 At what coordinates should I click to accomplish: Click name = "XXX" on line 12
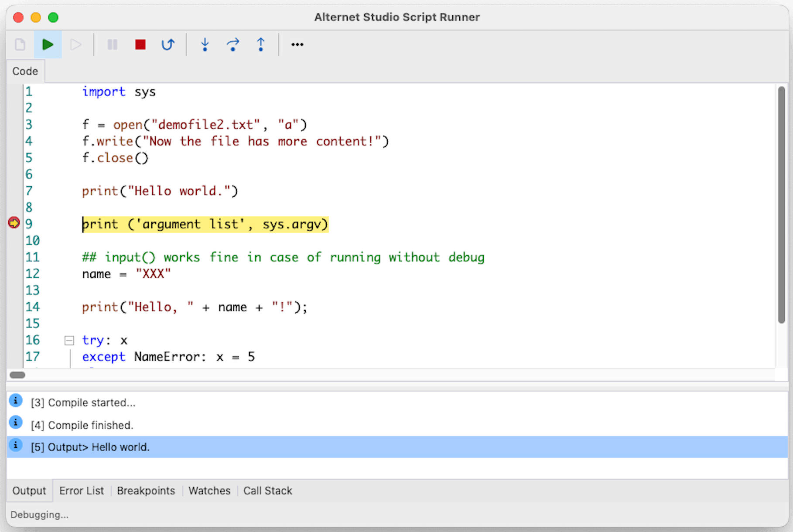point(126,274)
